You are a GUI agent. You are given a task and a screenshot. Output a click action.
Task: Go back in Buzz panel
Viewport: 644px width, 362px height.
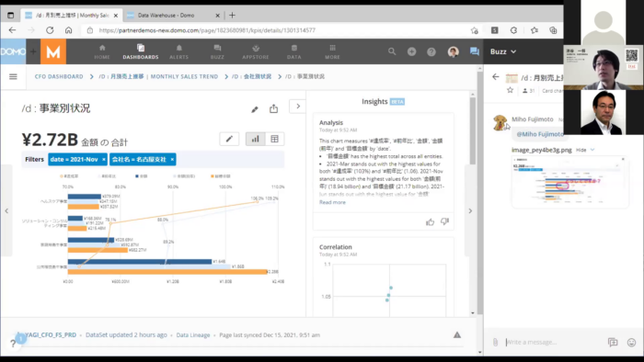pos(496,76)
